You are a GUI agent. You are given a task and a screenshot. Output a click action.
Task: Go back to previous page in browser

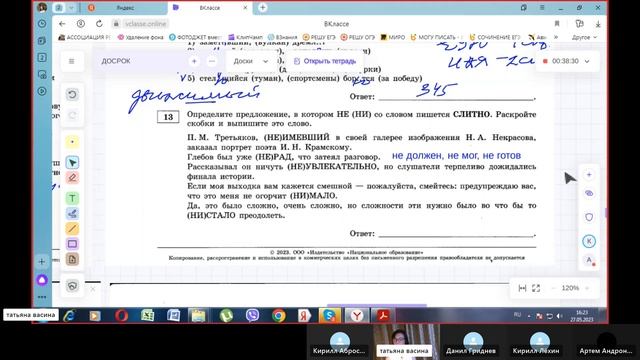(62, 24)
